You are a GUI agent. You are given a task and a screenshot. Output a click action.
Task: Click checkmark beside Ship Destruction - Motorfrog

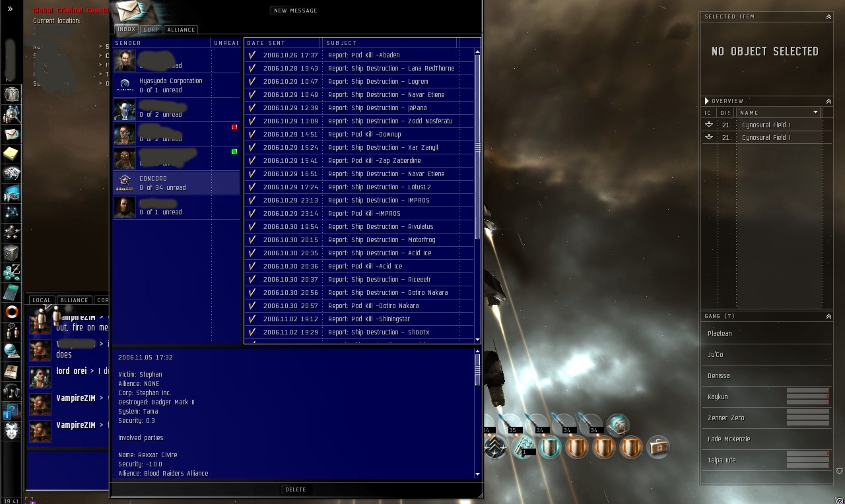(252, 239)
